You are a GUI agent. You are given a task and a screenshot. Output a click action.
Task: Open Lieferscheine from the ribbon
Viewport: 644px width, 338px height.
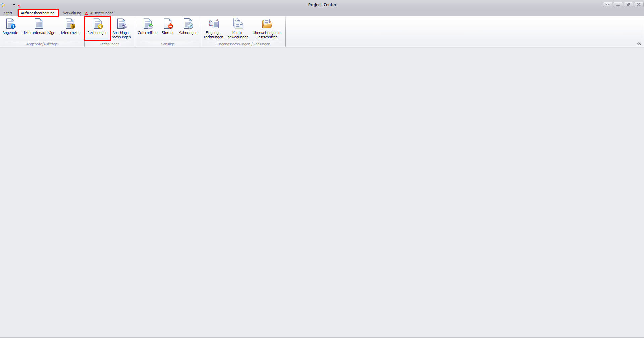[x=70, y=27]
